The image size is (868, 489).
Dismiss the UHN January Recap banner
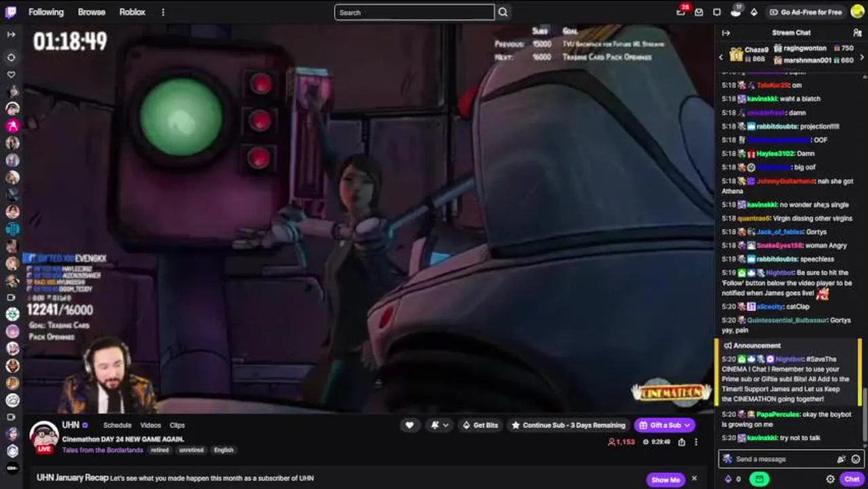[x=694, y=479]
